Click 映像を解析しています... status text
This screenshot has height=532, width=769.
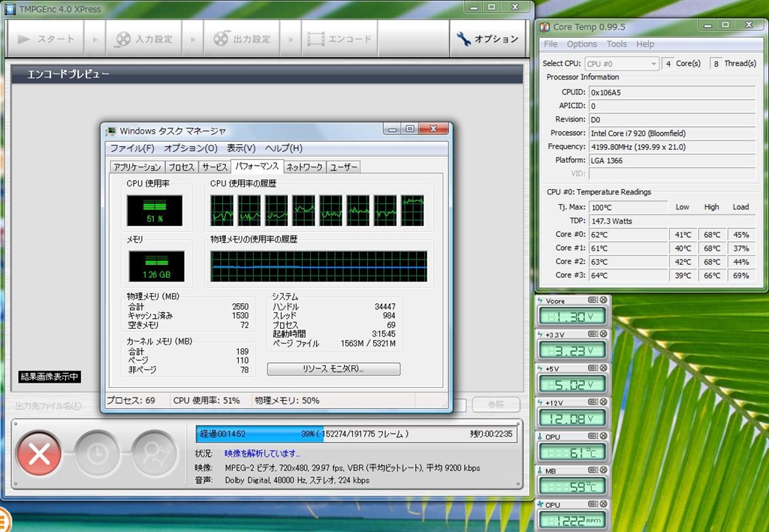click(x=262, y=454)
